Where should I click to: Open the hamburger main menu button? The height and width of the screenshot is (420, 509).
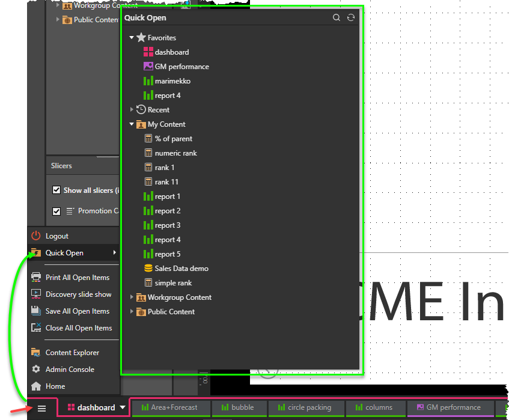(42, 408)
